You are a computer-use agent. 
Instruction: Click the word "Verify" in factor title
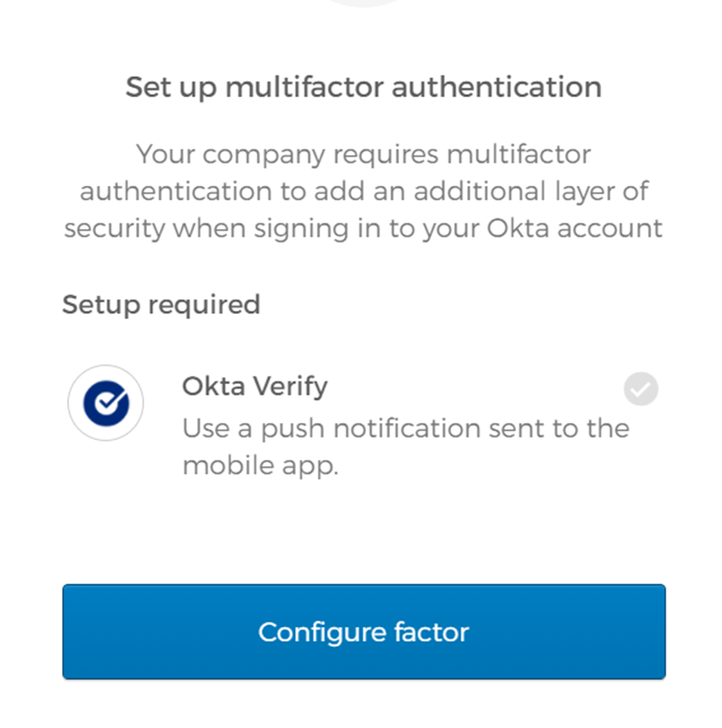point(288,386)
